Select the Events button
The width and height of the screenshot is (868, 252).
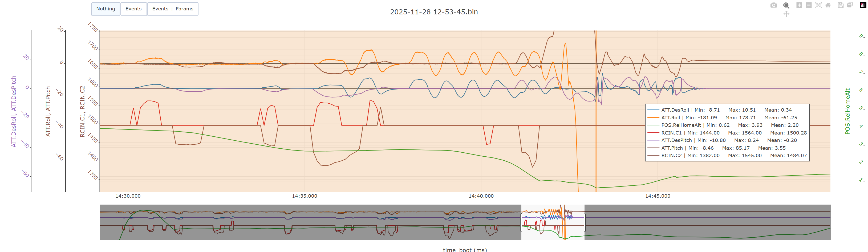(x=133, y=9)
